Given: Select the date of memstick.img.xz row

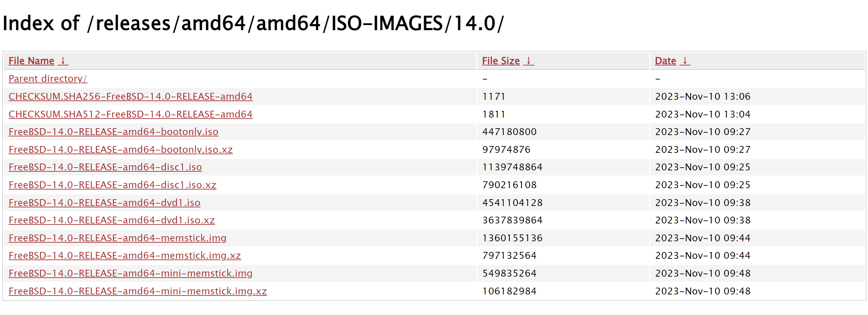Looking at the screenshot, I should click(703, 255).
